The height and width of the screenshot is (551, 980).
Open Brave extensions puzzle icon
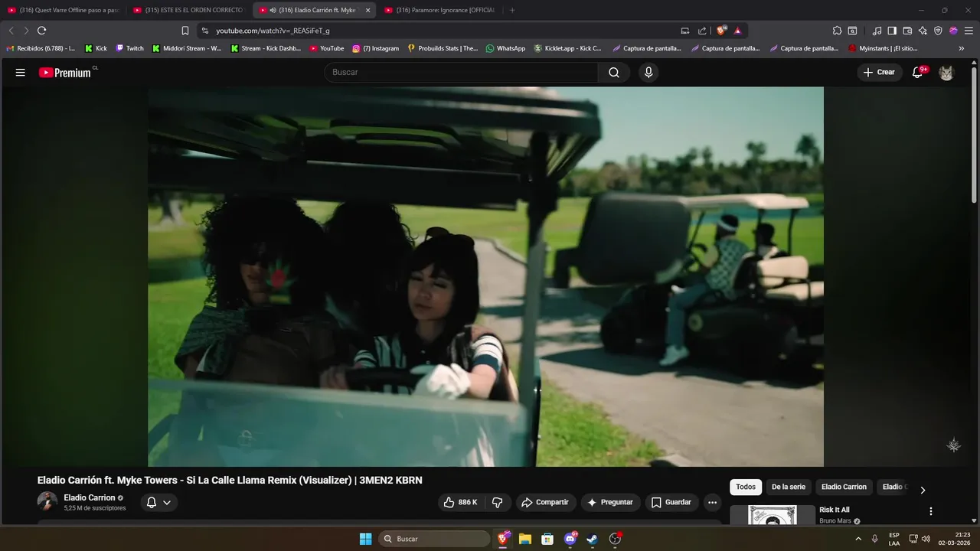click(x=837, y=31)
